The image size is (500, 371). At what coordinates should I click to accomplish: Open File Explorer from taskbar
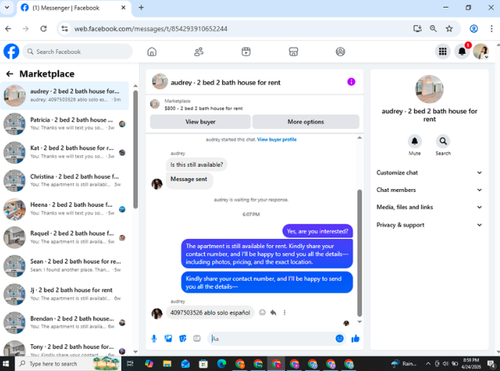[167, 364]
